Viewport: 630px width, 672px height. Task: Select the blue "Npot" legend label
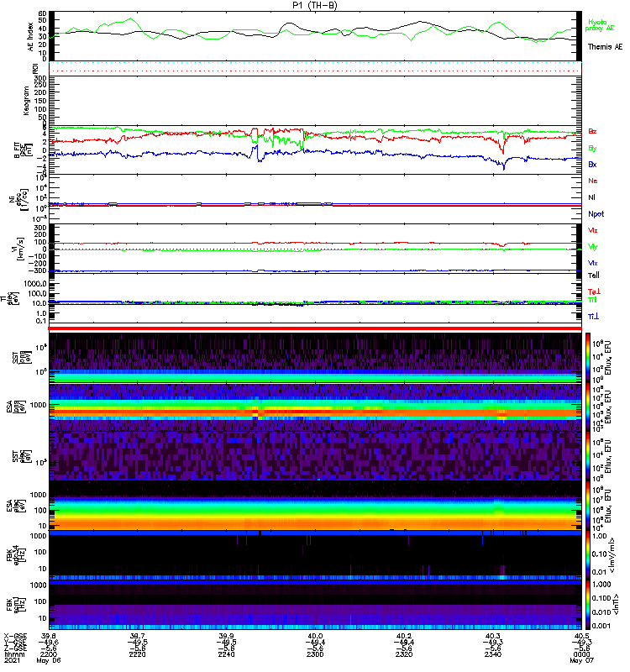[x=596, y=214]
